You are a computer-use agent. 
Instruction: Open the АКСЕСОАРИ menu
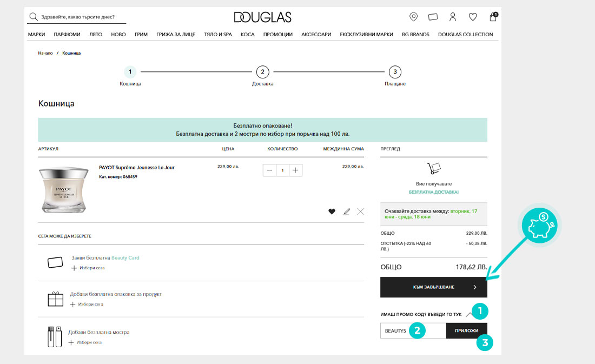316,34
